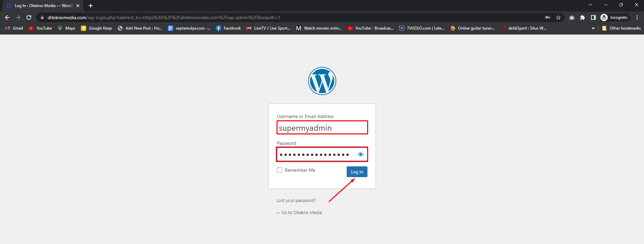Open the YouTube bookmark
644x244 pixels.
tap(40, 28)
